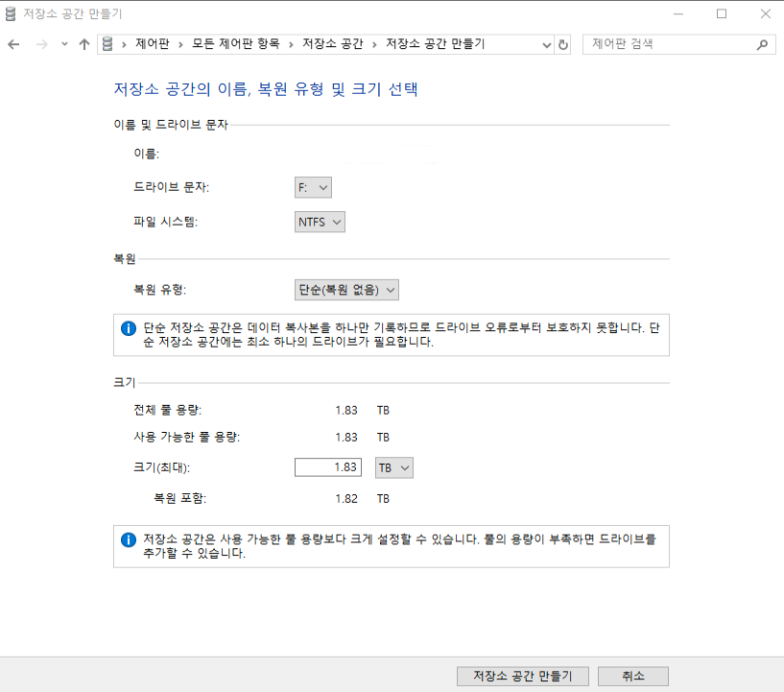The height and width of the screenshot is (692, 784).
Task: Open the 복원 유형 dropdown
Action: [345, 290]
